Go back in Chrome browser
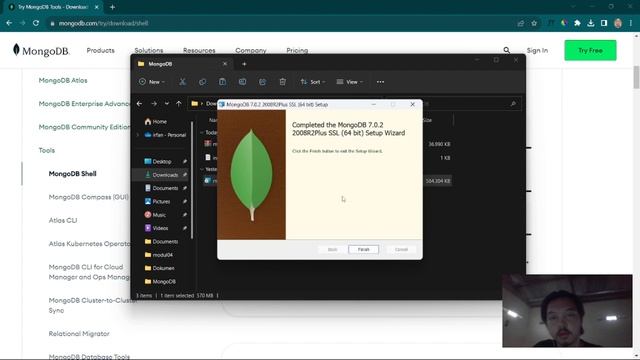Screen dimensions: 640x360 (x=9, y=23)
